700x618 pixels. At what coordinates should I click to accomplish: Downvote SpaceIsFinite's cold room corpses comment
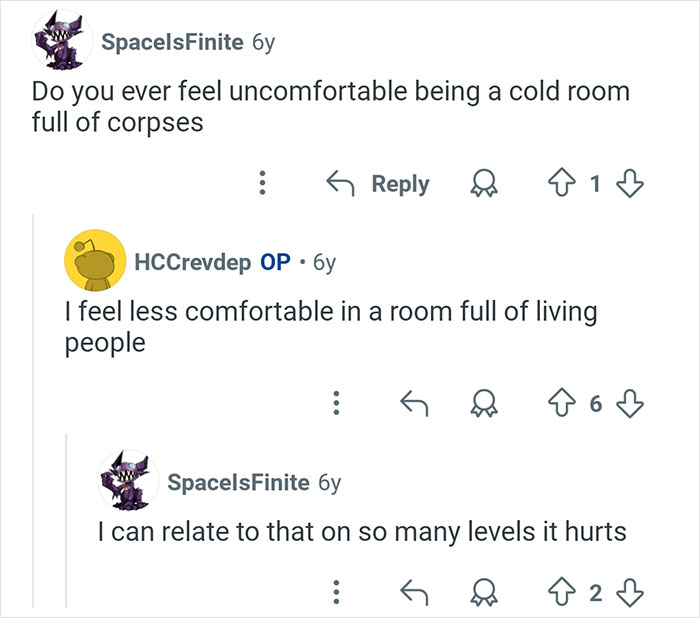tap(629, 184)
